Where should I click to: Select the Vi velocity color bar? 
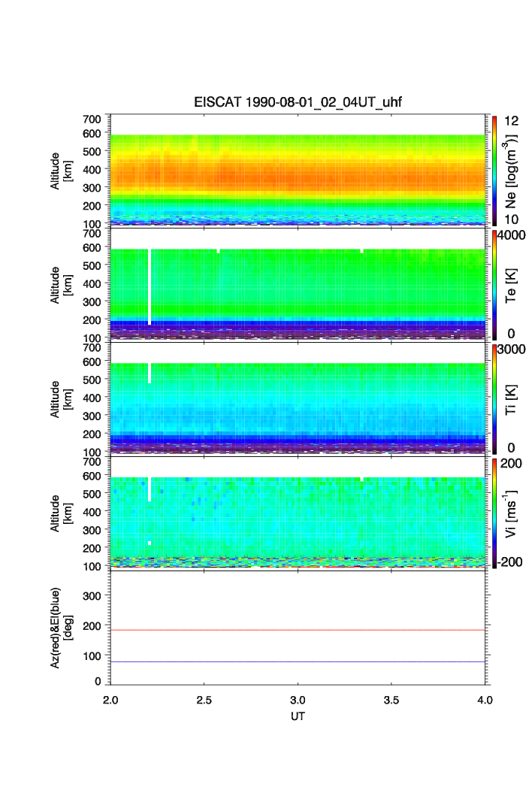(x=494, y=512)
